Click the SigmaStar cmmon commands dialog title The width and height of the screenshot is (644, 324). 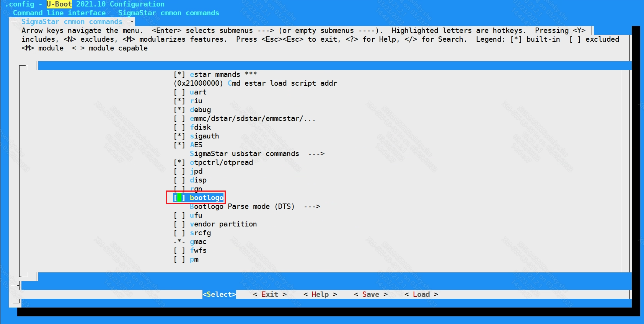click(x=72, y=22)
